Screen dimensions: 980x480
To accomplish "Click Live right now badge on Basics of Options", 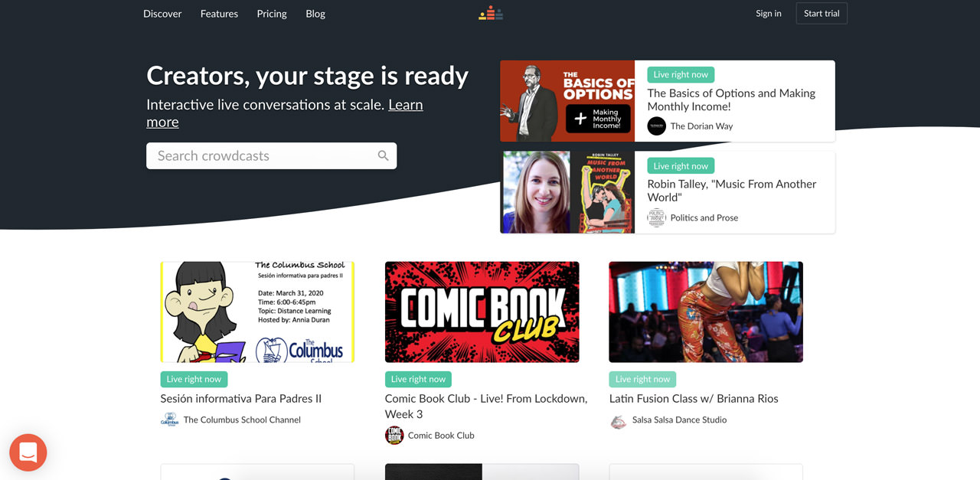I will point(681,75).
